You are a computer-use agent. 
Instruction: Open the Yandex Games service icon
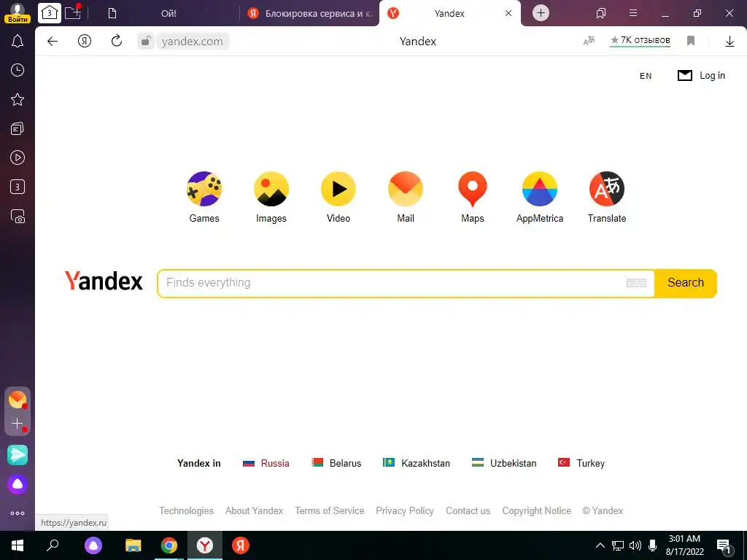(204, 189)
